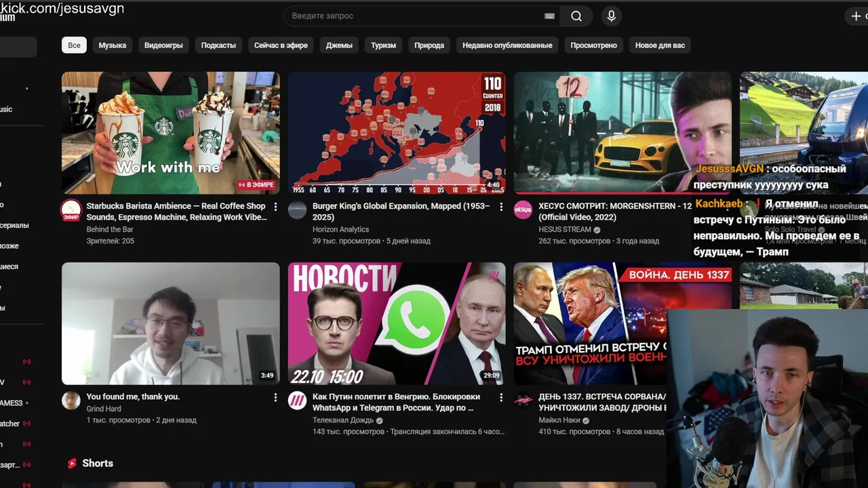Image resolution: width=868 pixels, height=488 pixels.
Task: Select the Недавно опубликованные chip
Action: (507, 45)
